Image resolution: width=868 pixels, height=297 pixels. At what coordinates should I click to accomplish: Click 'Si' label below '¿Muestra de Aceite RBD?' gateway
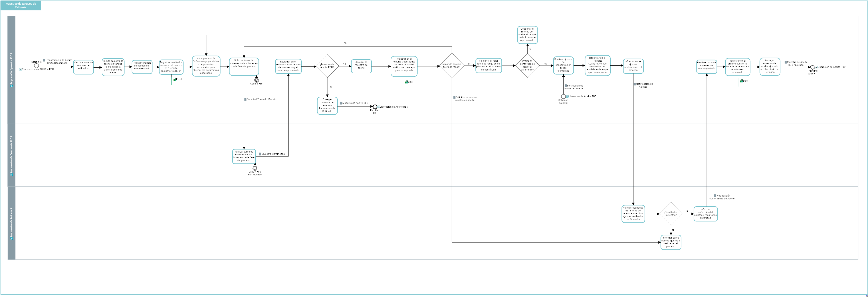[331, 87]
